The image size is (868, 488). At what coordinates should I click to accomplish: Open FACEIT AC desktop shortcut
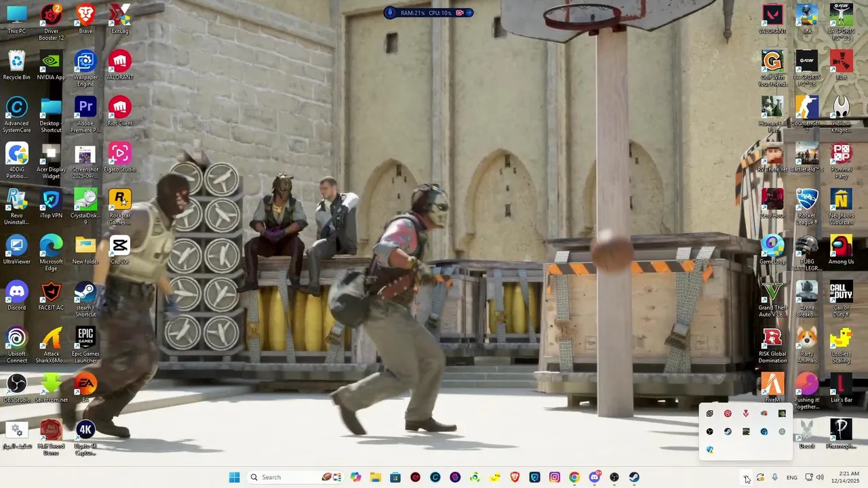point(51,296)
